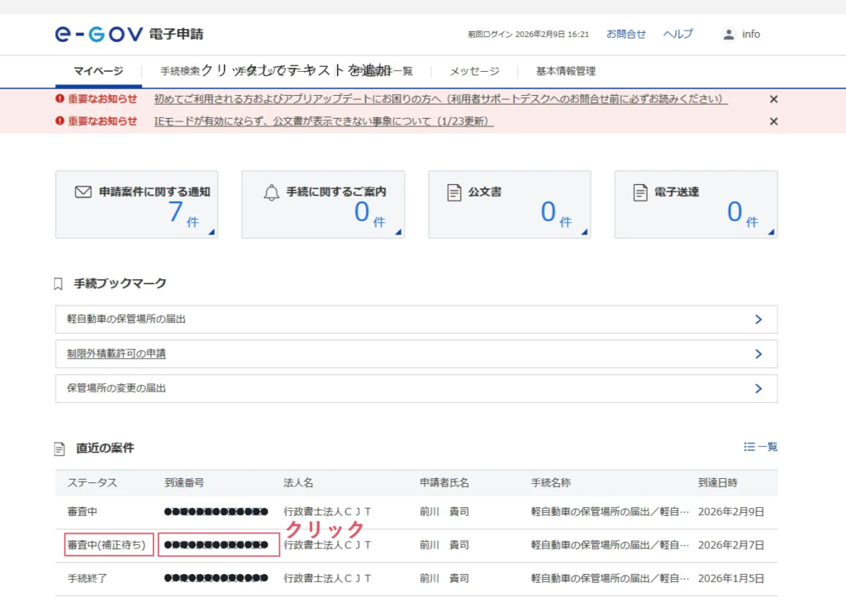Click the document icon on 公文書 card
The image size is (846, 616).
coord(454,192)
